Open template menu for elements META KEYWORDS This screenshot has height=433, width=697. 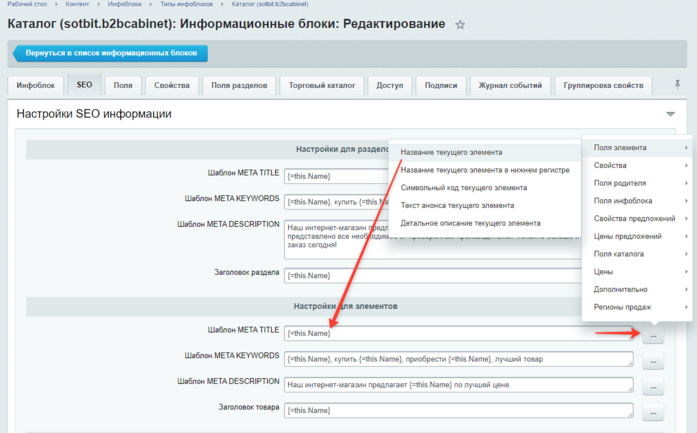[x=653, y=361]
